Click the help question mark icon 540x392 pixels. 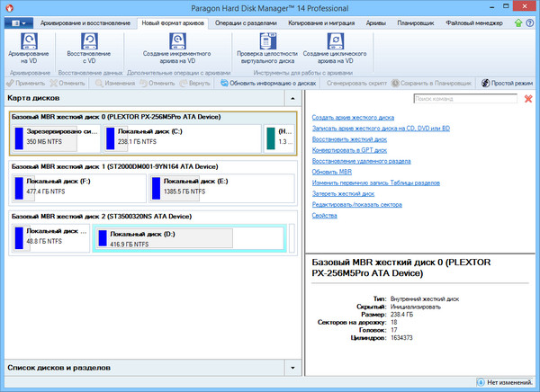[530, 22]
